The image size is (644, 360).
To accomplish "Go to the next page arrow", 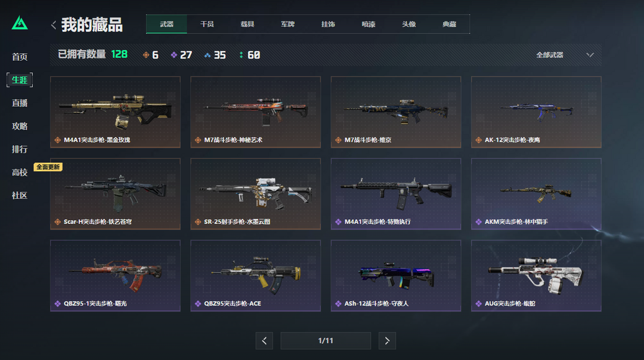I will (387, 341).
